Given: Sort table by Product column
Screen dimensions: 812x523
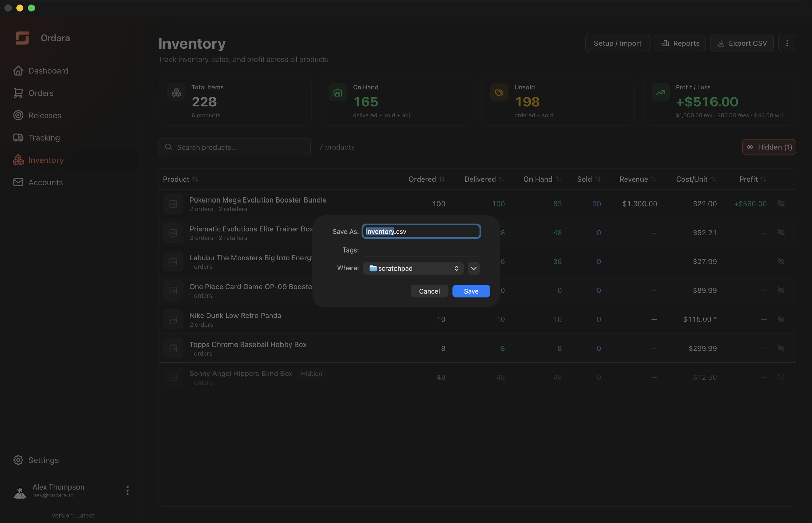Looking at the screenshot, I should [x=180, y=179].
